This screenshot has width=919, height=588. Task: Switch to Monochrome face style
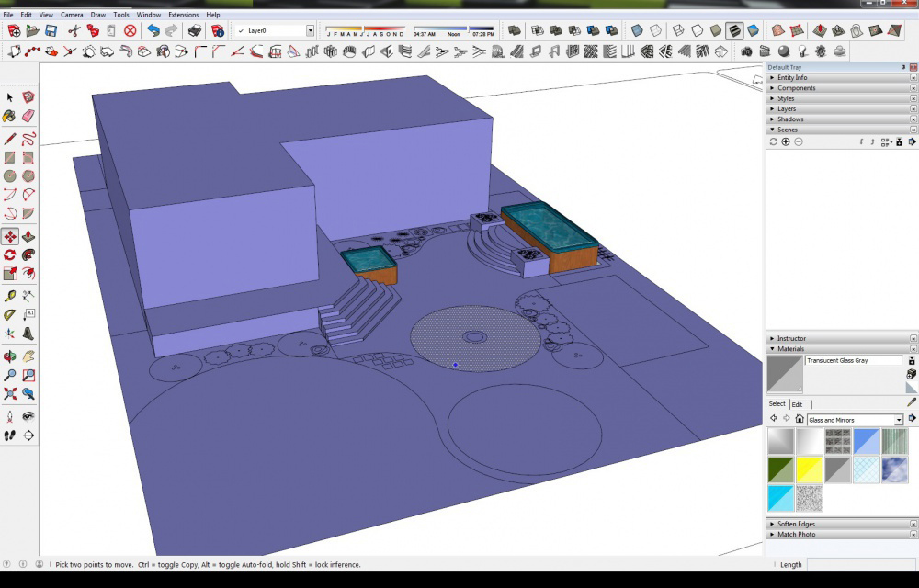pyautogui.click(x=754, y=30)
